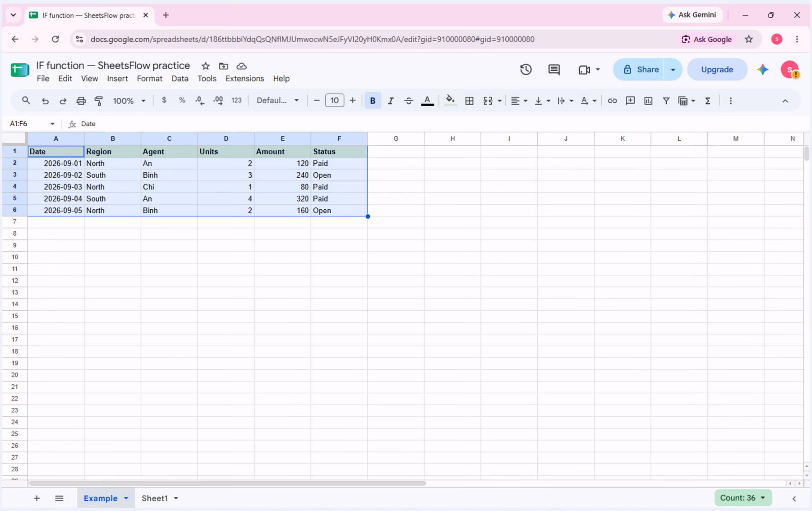Open the Insert menu

(117, 78)
